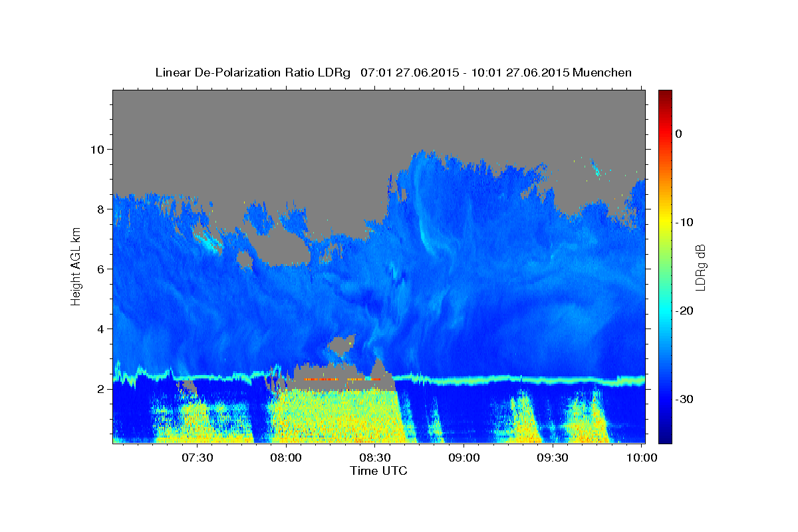The height and width of the screenshot is (532, 798).
Task: Click the 'Height AGL km' axis label
Action: [76, 267]
